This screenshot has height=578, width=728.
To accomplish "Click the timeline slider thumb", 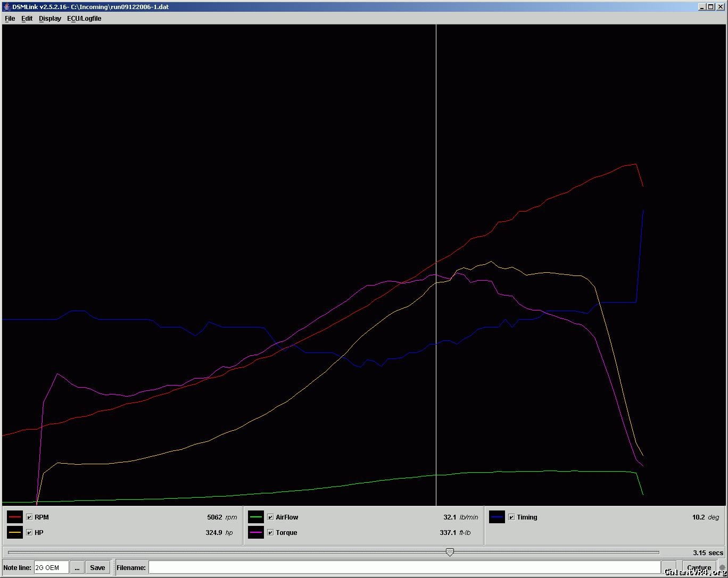I will (450, 552).
